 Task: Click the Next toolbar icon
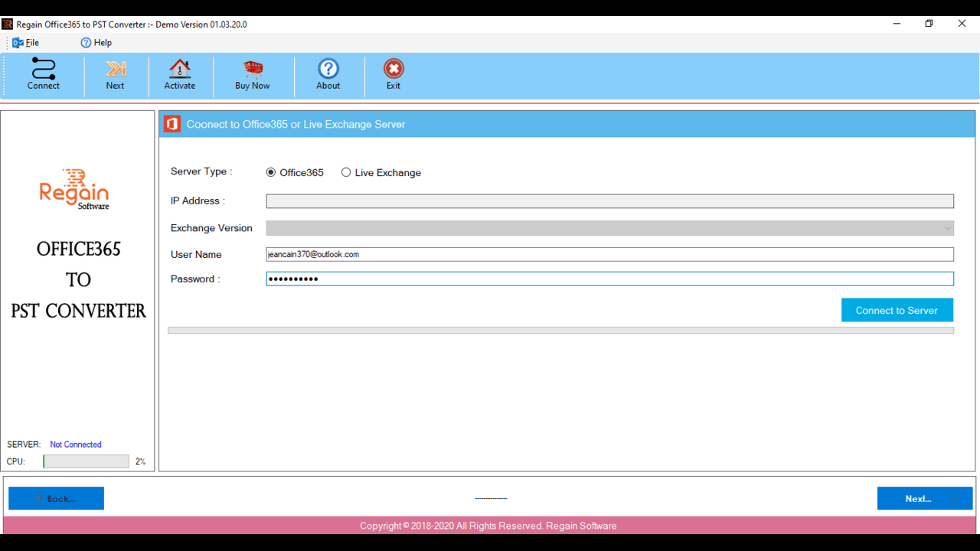[x=115, y=74]
